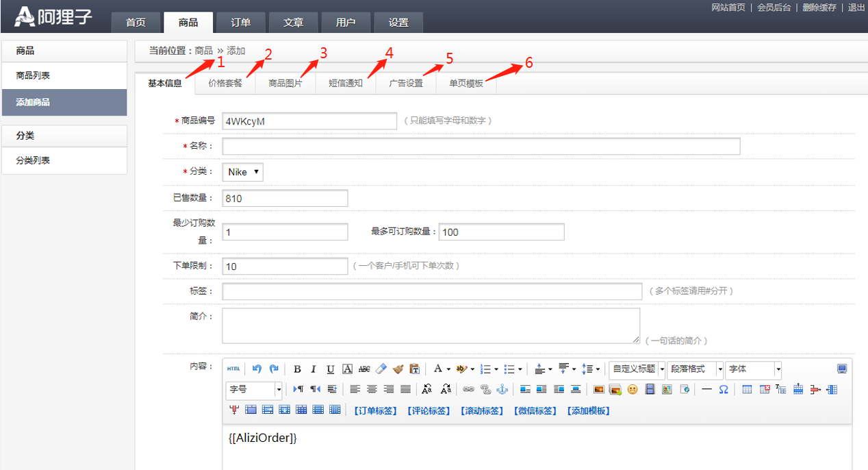868x470 pixels.
Task: Click the HTML source view icon
Action: [234, 369]
